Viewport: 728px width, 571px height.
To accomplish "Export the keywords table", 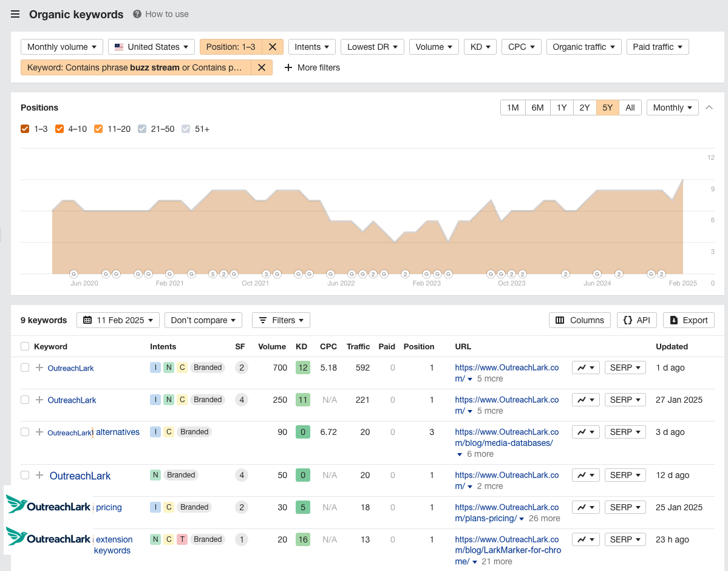I will pyautogui.click(x=689, y=320).
